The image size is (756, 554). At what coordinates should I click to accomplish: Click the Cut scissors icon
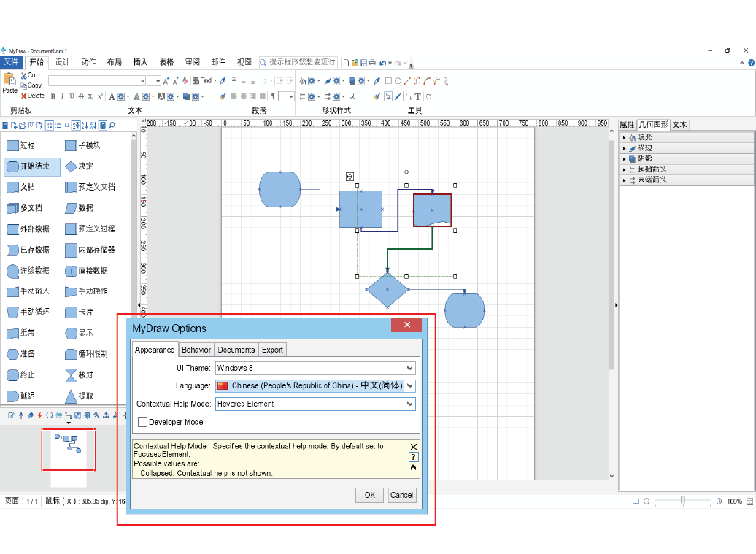tap(24, 75)
